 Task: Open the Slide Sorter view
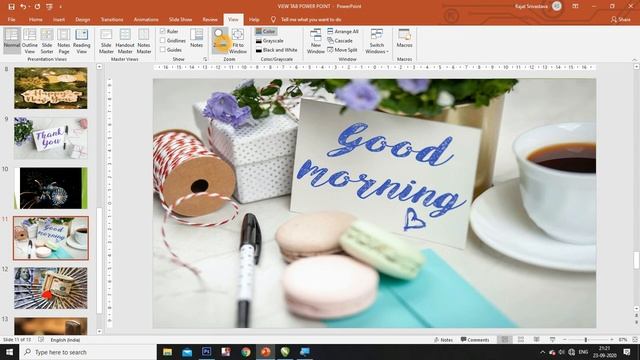(x=47, y=41)
